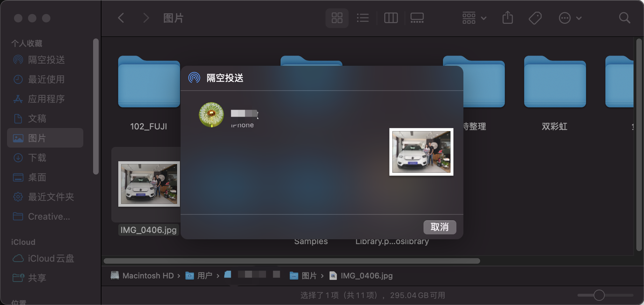Click the search magnifier icon
The height and width of the screenshot is (305, 644).
coord(624,18)
